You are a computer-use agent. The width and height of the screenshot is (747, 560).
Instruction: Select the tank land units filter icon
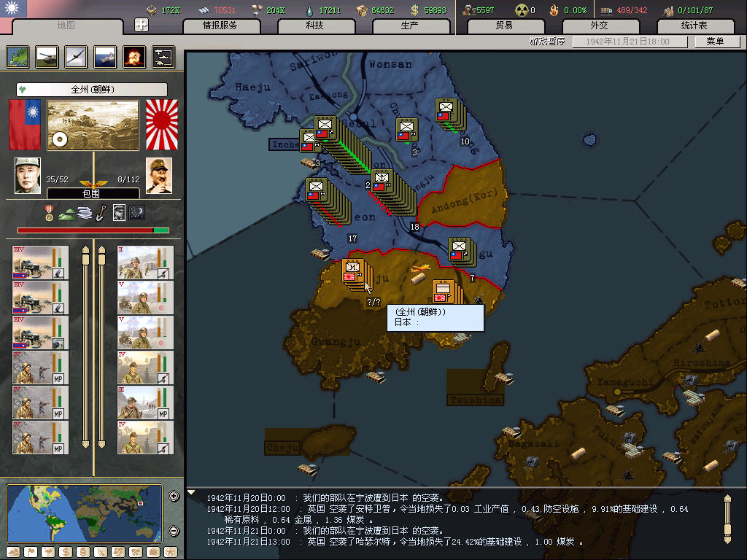tap(47, 56)
